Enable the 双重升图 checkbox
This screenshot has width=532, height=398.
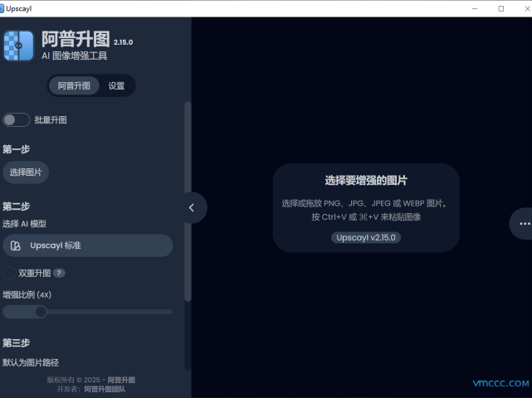9,273
